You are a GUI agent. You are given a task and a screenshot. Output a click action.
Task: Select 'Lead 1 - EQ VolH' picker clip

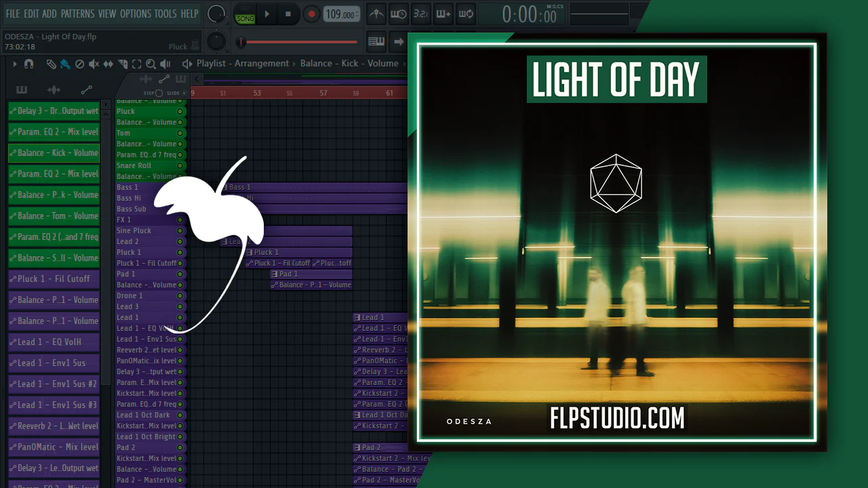(54, 342)
